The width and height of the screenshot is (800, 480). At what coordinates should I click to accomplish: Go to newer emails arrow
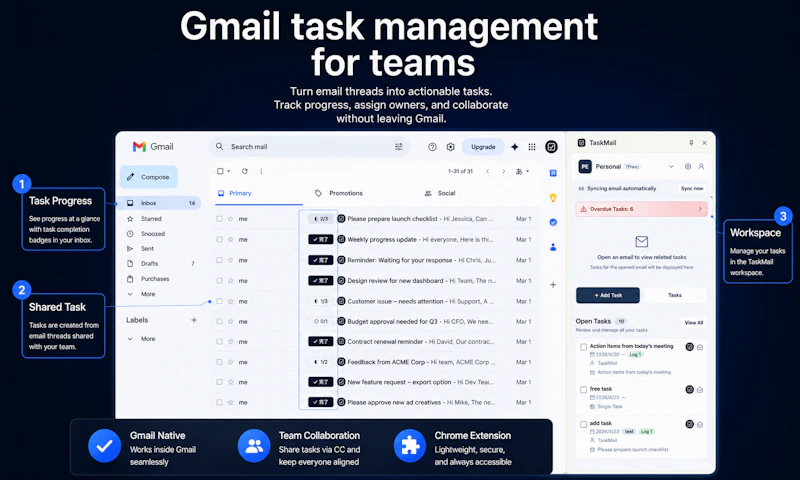(x=488, y=171)
